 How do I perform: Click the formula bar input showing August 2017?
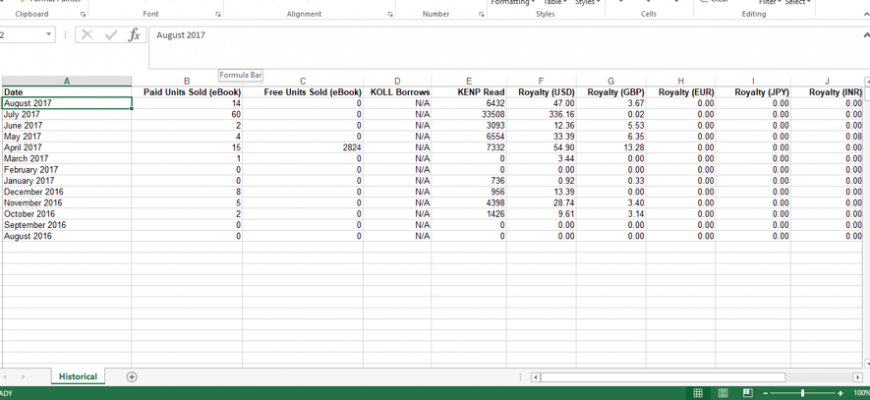[500, 34]
